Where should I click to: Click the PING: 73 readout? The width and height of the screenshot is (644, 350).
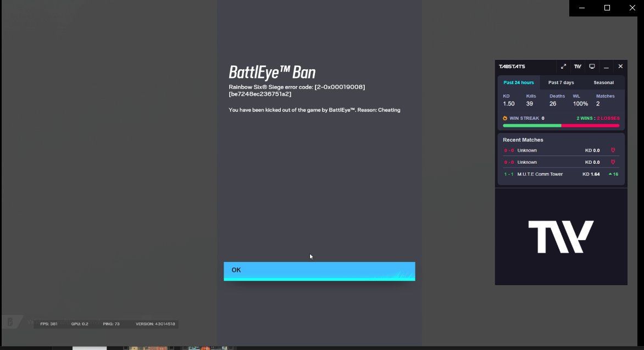point(112,324)
